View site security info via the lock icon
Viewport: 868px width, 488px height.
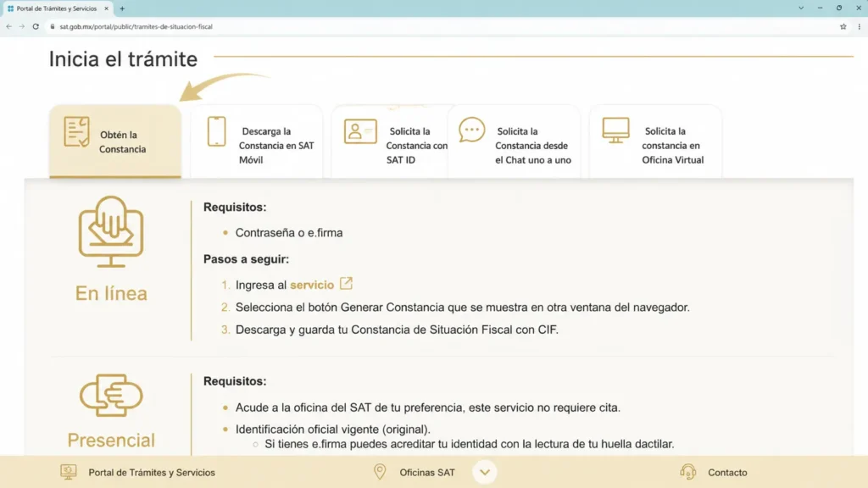point(53,26)
